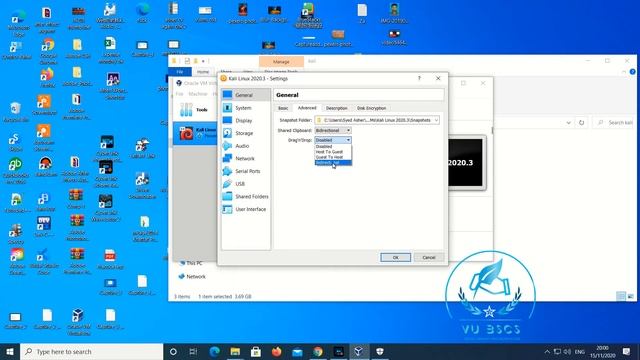This screenshot has height=360, width=640.
Task: Click OK in Settings dialog
Action: [x=396, y=258]
